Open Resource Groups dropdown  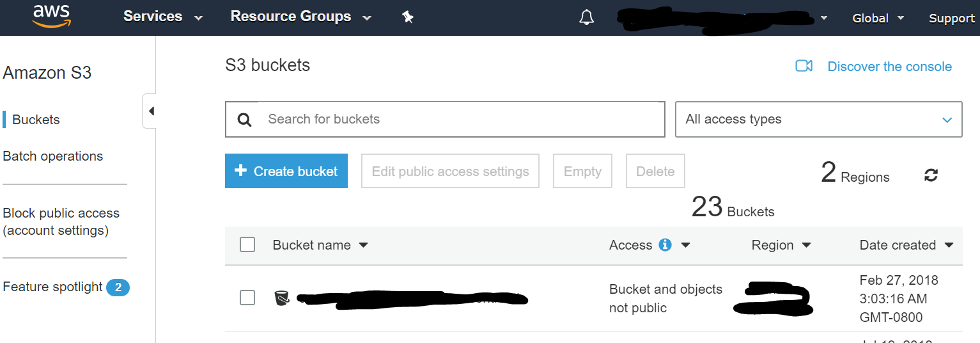click(x=300, y=17)
